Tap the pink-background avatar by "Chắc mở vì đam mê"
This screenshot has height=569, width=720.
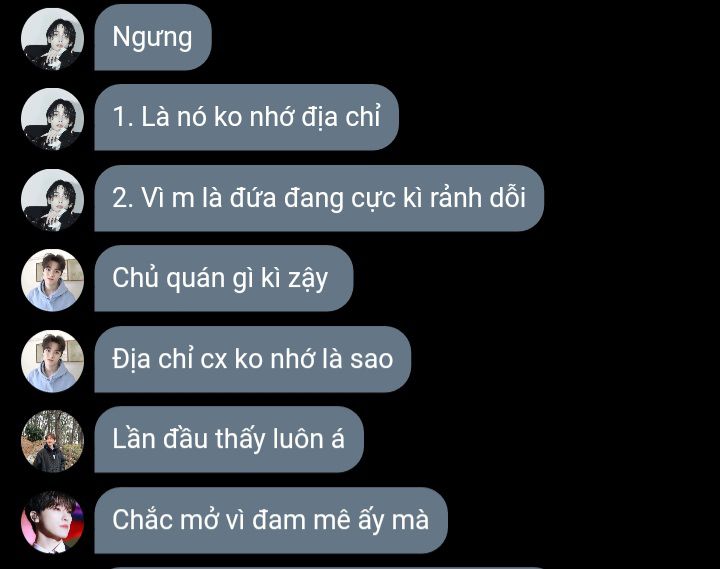(x=52, y=522)
